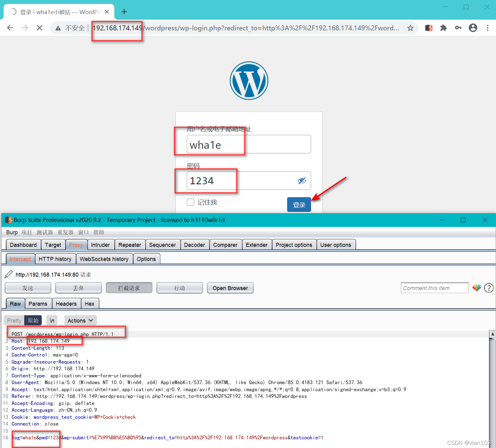Screen dimensions: 496x448
Task: Enable the 记住我 remember-me checkbox
Action: [x=190, y=202]
